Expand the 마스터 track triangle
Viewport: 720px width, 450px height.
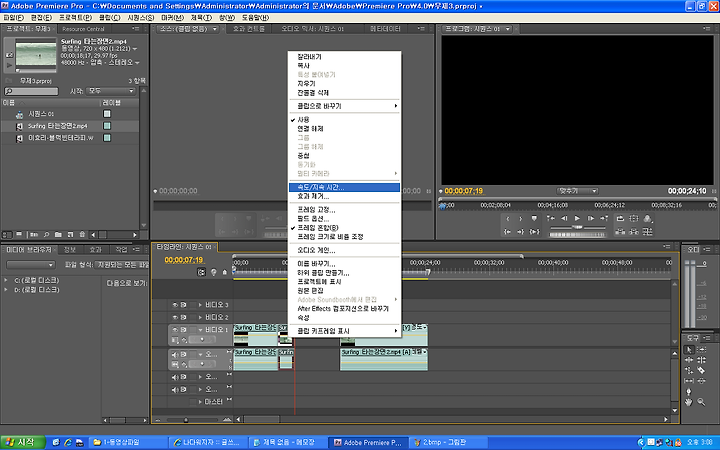[200, 402]
